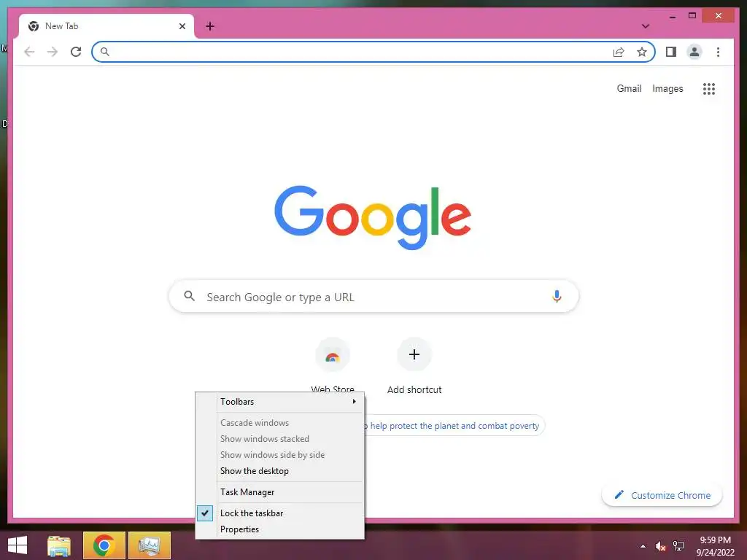The height and width of the screenshot is (560, 747).
Task: Select Show the desktop
Action: pos(279,471)
